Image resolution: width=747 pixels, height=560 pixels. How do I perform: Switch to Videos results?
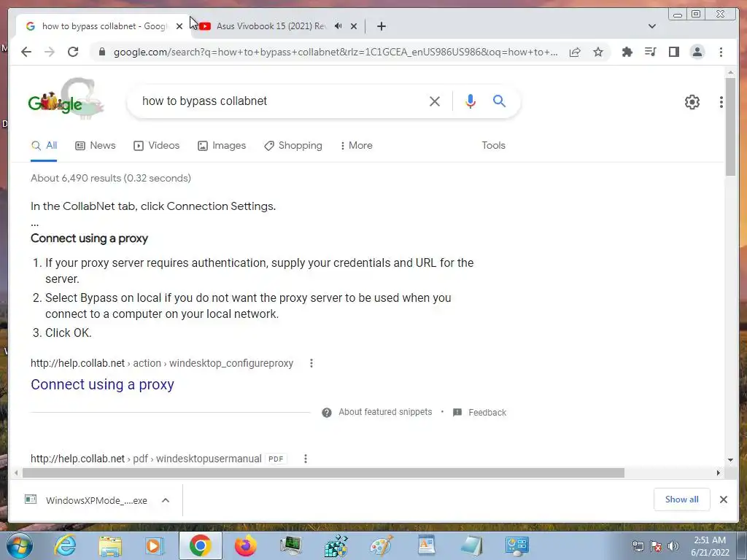point(156,146)
